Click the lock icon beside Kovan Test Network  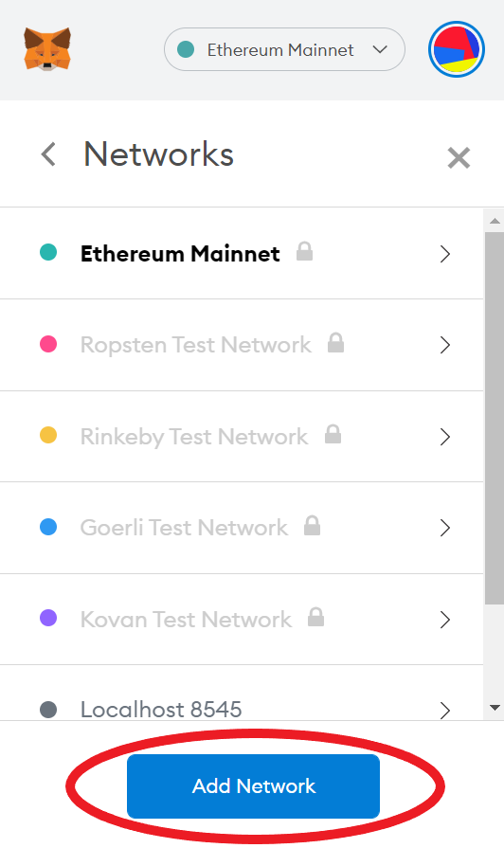pos(315,617)
